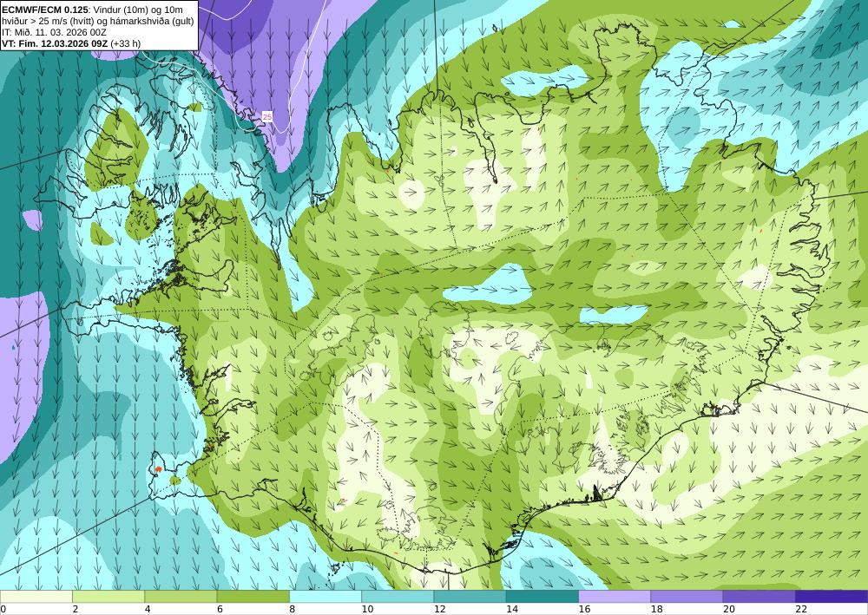Click the 16–18 lavender legend swatch

[615, 597]
